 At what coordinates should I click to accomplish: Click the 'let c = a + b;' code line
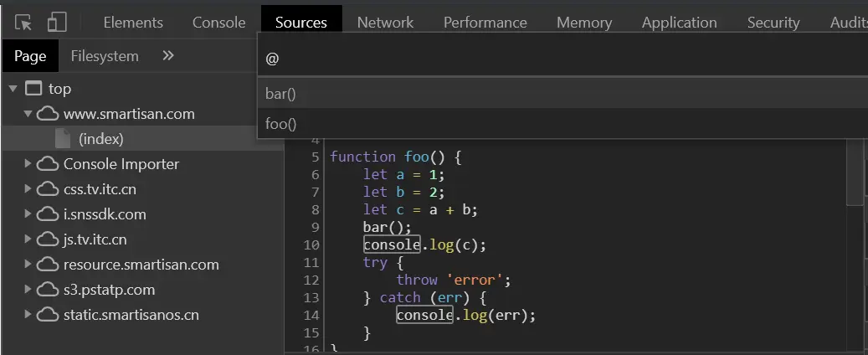[420, 210]
